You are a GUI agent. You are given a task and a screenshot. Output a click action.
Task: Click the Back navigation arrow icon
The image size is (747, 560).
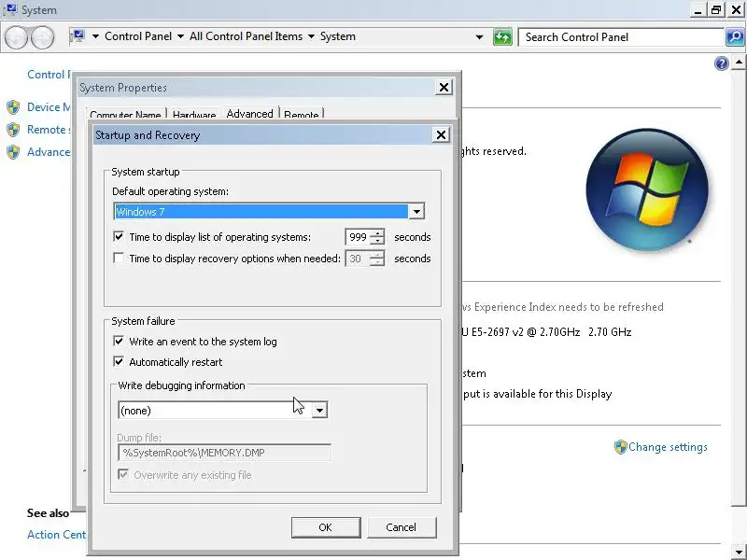(x=17, y=37)
